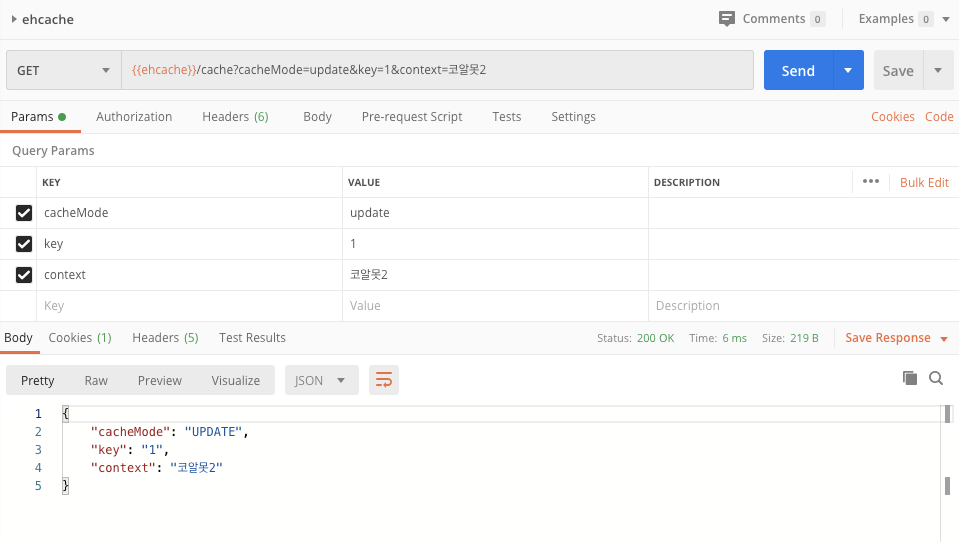The height and width of the screenshot is (542, 959).
Task: Select the Preview view button
Action: point(160,380)
